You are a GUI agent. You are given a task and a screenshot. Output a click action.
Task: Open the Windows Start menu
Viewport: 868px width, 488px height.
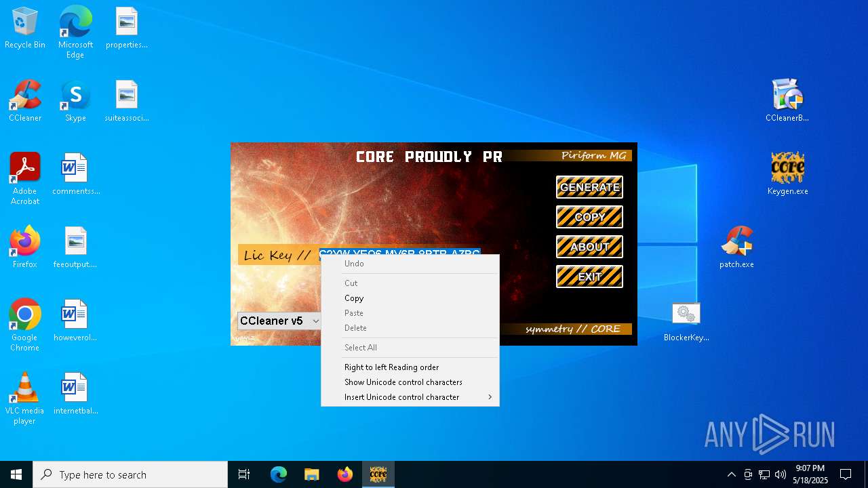pyautogui.click(x=16, y=474)
